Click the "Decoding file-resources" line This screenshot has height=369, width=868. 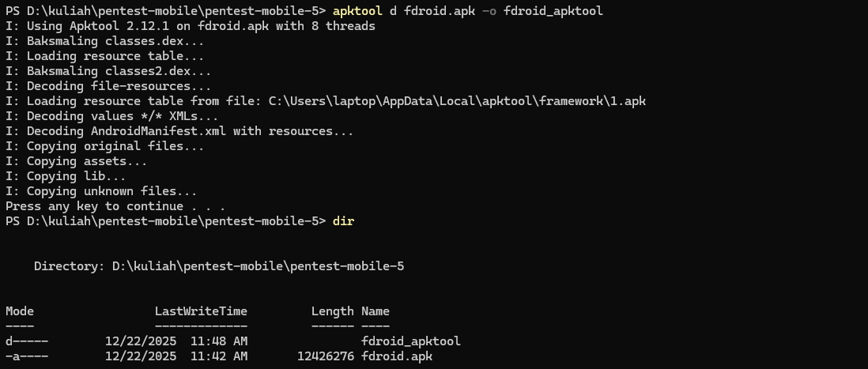[108, 86]
